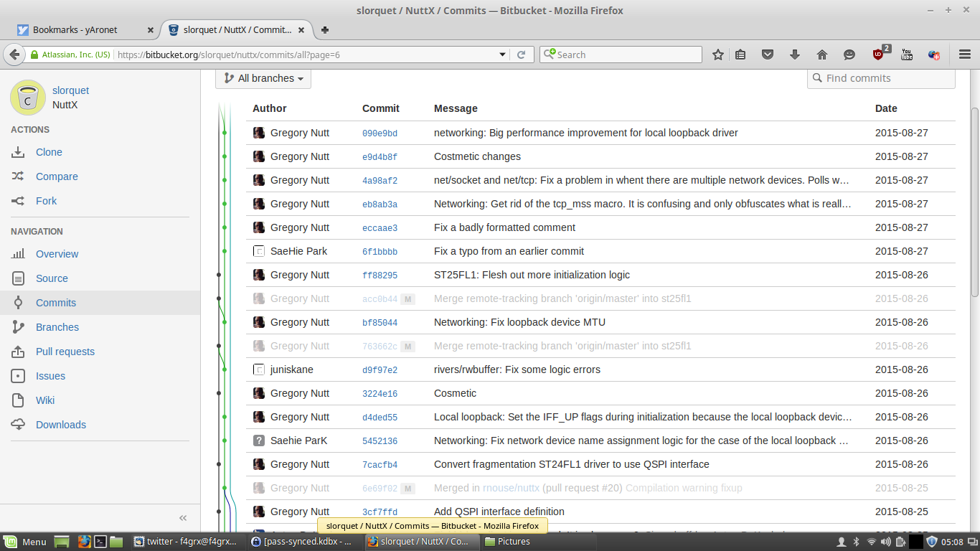Screen dimensions: 980x551
Task: Open the URL bar history dropdown
Action: click(x=503, y=55)
